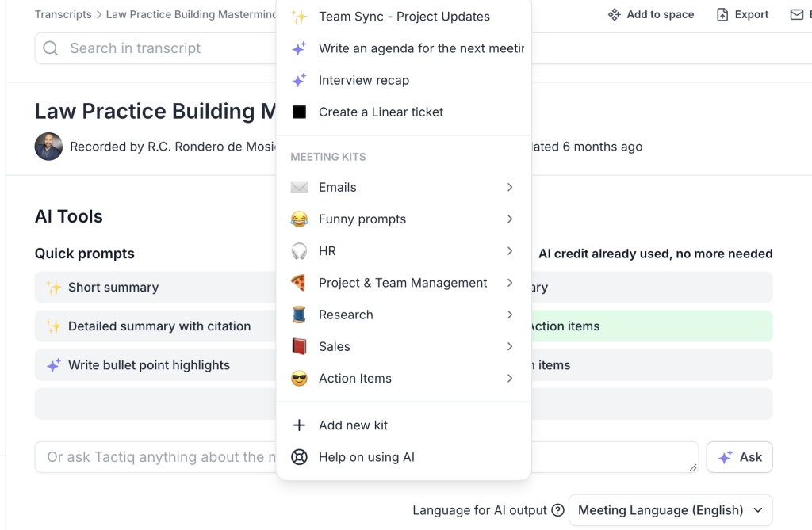Click the Or ask Tactiq anything input field
812x530 pixels.
point(159,457)
